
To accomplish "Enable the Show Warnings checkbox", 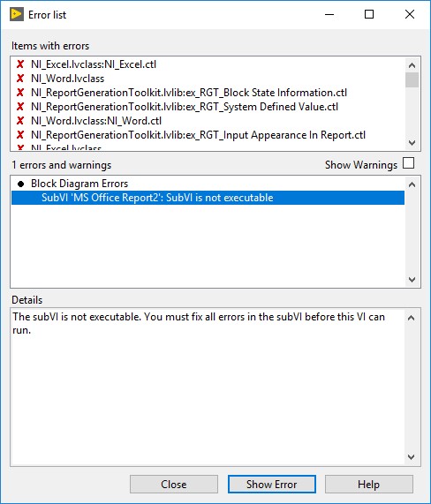I will pyautogui.click(x=409, y=163).
